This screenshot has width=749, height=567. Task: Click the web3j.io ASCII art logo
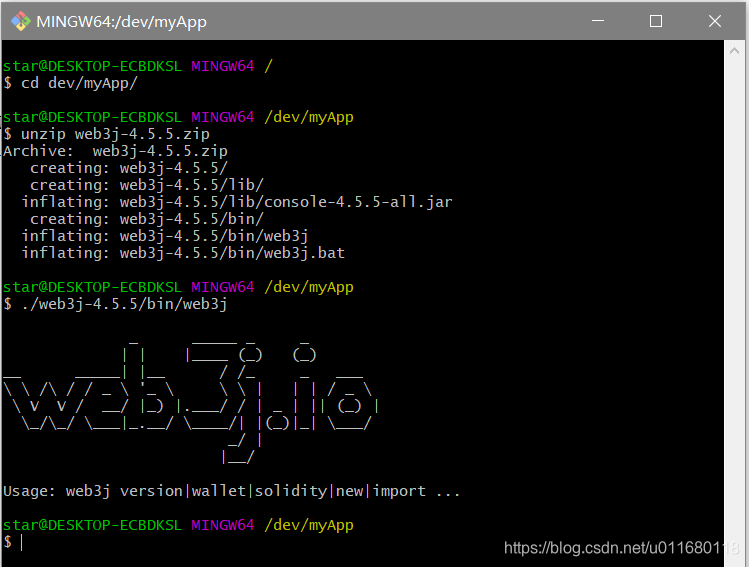(191, 401)
